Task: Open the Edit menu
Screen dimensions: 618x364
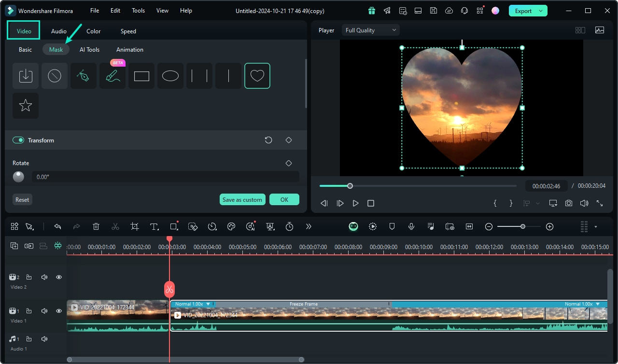Action: tap(115, 11)
